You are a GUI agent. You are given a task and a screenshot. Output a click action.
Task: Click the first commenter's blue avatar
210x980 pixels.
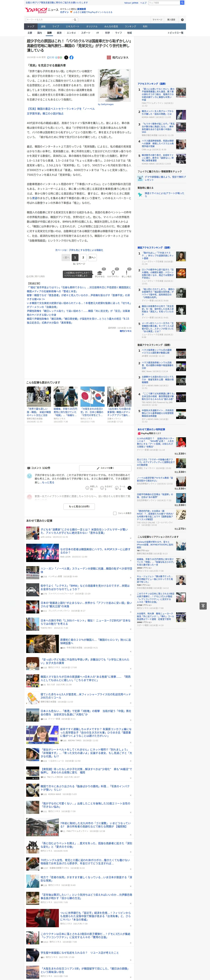pyautogui.click(x=29, y=476)
